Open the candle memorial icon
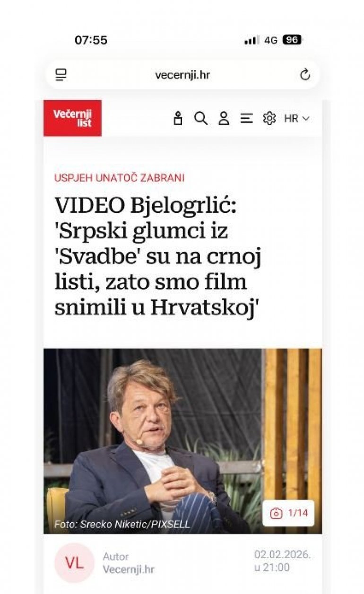Screen dimensions: 364x594 tap(178, 118)
